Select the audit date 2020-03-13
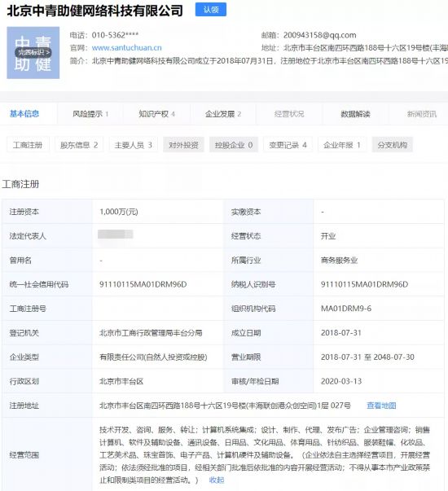Screen dimensions: 448x491 [341, 381]
